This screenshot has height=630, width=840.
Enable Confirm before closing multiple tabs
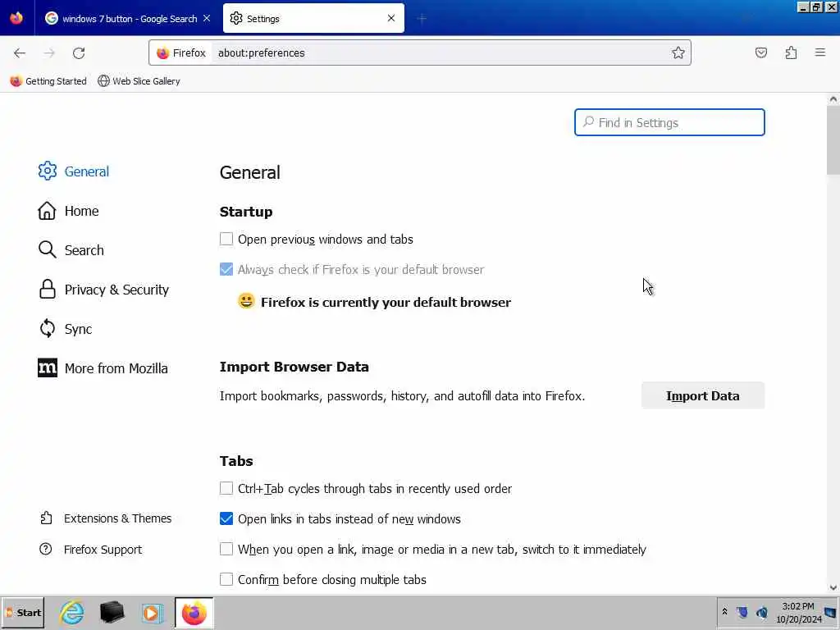tap(226, 579)
